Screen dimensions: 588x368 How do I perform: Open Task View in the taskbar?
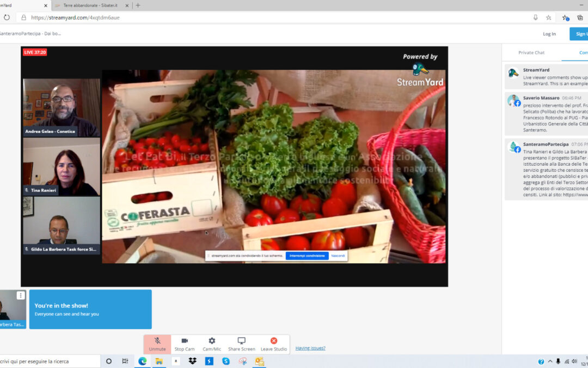125,361
